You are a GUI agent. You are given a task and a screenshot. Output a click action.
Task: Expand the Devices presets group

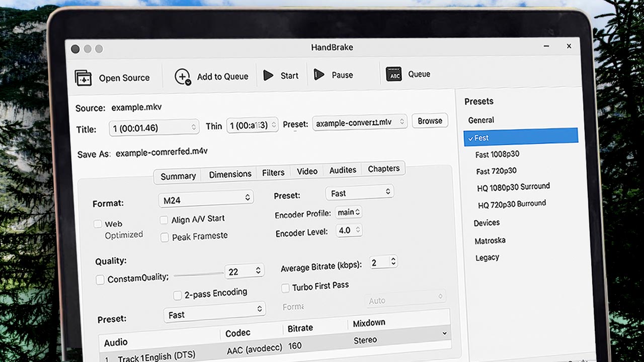coord(487,223)
